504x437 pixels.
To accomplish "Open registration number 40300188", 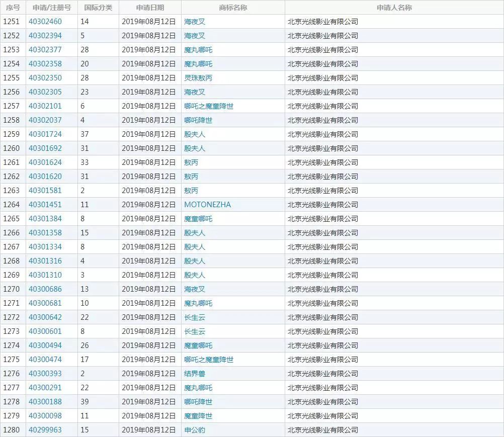I will click(45, 402).
